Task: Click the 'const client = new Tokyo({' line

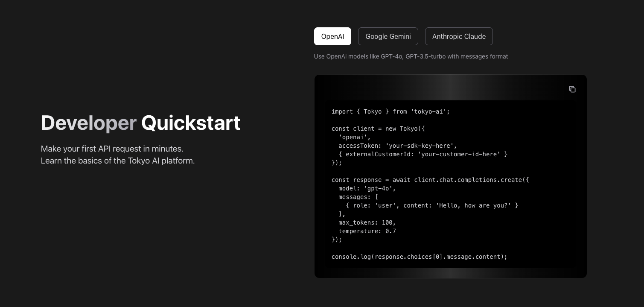Action: (378, 129)
